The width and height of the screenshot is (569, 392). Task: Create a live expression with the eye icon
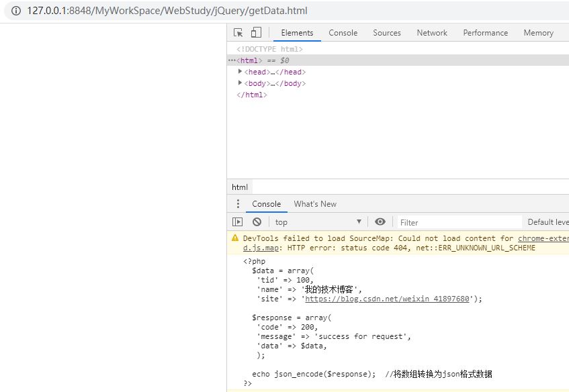click(x=380, y=222)
